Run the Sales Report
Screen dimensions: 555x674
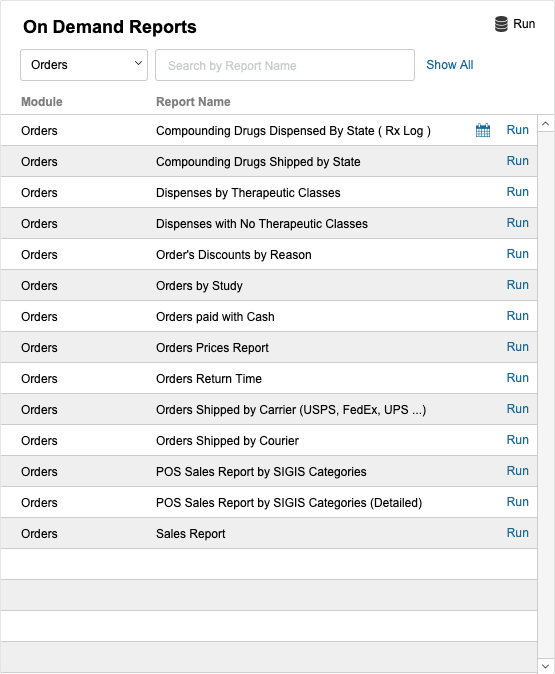[518, 532]
